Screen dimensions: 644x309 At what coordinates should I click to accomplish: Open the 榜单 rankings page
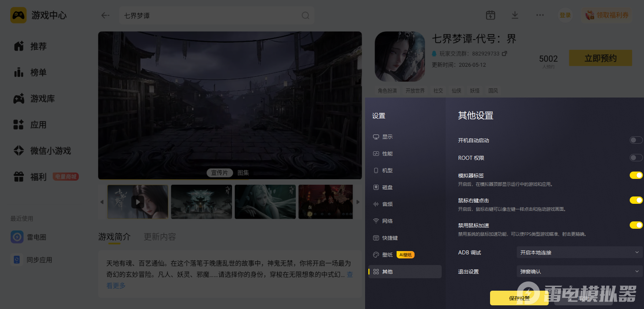(x=30, y=72)
